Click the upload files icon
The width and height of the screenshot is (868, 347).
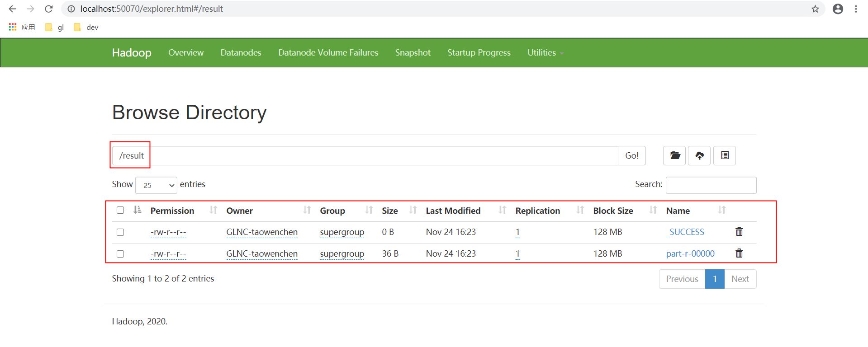[x=699, y=155]
